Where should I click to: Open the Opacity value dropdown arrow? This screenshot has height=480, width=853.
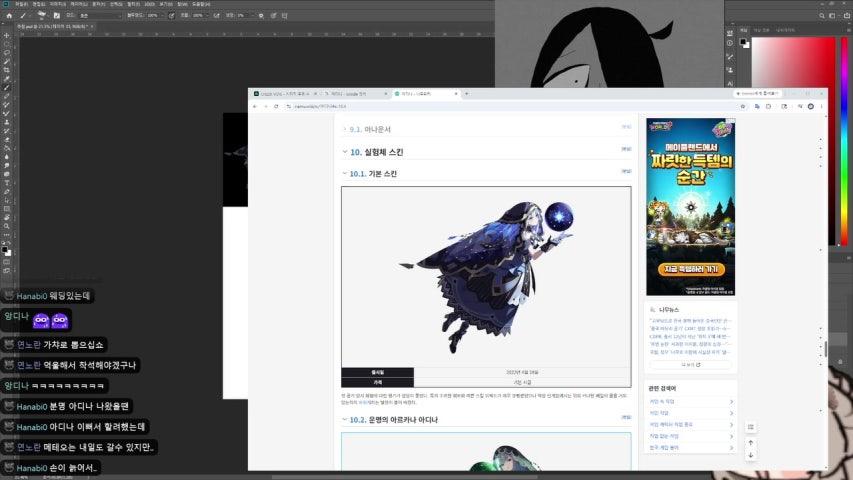click(162, 16)
